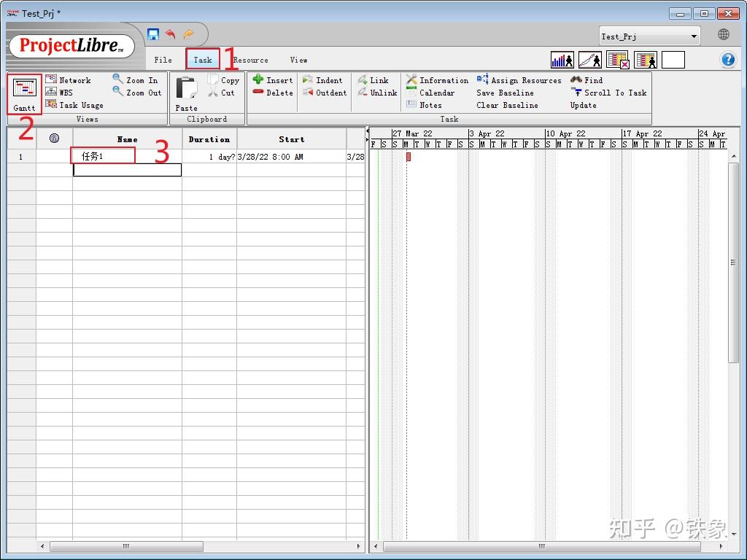Click Scroll To Task
Image resolution: width=747 pixels, height=560 pixels.
point(609,93)
